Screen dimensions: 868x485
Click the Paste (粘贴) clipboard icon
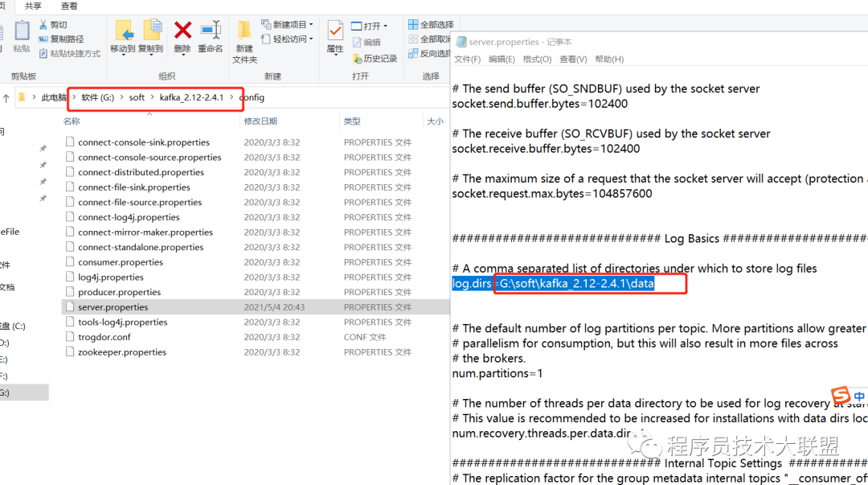click(22, 31)
